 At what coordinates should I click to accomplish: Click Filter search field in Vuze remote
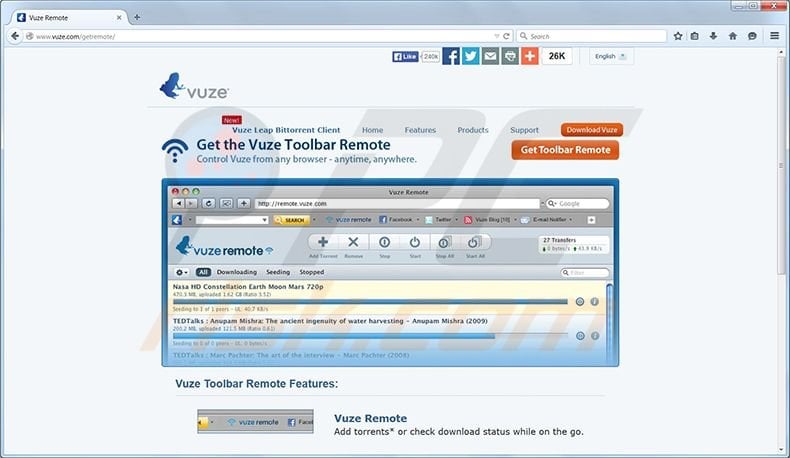click(585, 273)
